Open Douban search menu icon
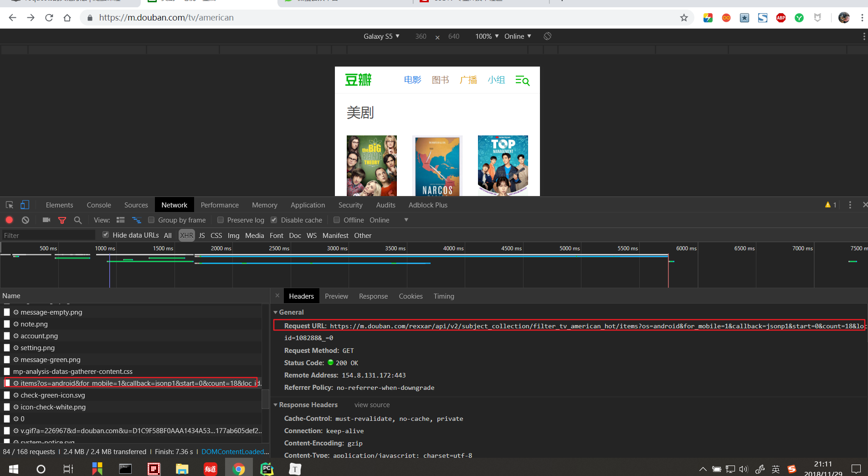Screen dimensions: 868x476 coord(522,81)
